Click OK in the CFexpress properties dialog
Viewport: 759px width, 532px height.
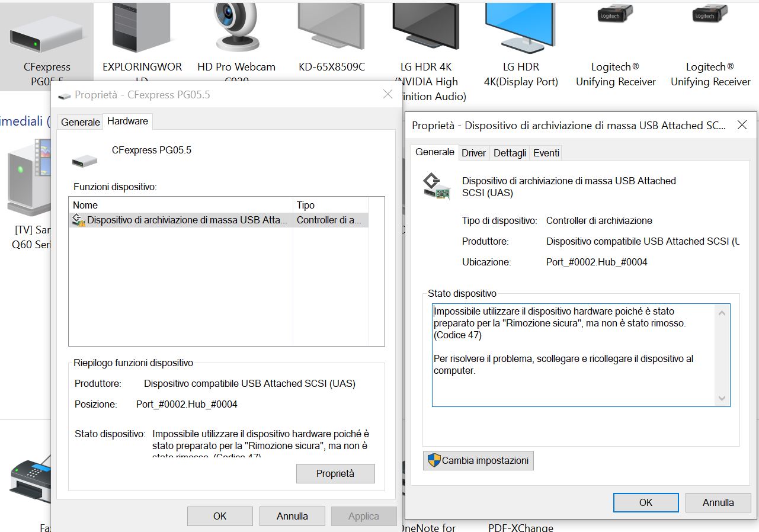[220, 516]
